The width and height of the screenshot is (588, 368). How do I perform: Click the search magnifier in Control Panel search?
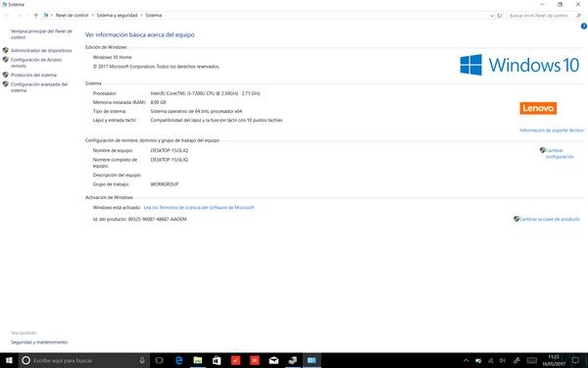[x=578, y=16]
